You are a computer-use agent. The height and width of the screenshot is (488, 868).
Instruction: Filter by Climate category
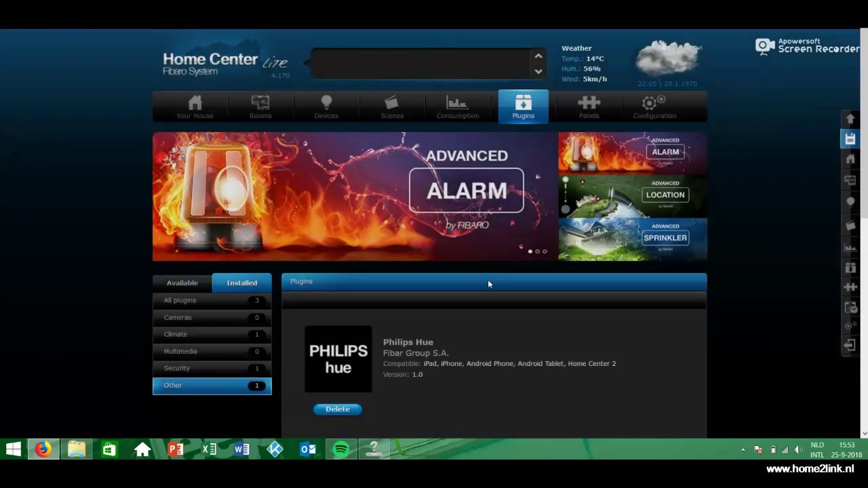click(212, 334)
